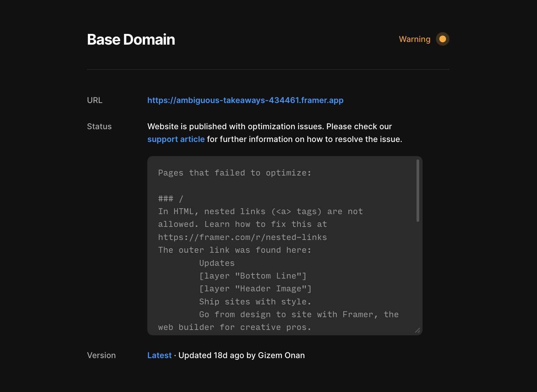This screenshot has width=537, height=392.
Task: Click the [layer "Header Image"] line
Action: click(x=255, y=289)
